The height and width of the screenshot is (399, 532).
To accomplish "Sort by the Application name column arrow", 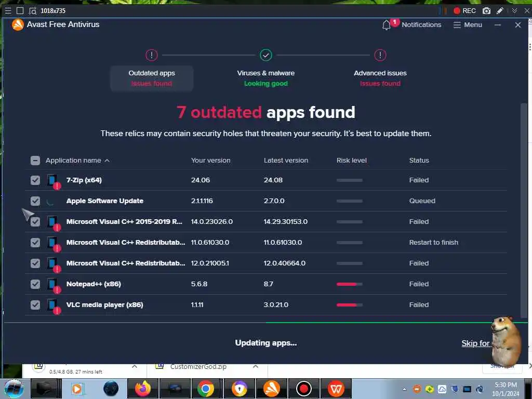I will pos(107,161).
